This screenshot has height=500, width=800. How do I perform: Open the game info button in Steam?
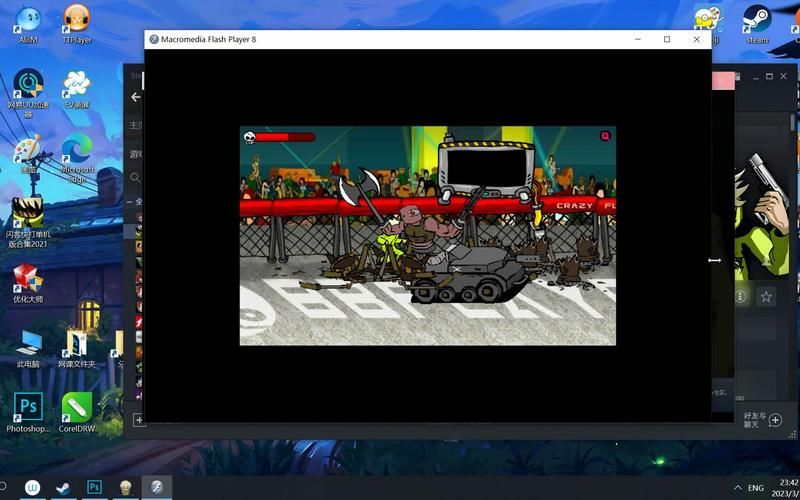pyautogui.click(x=741, y=296)
